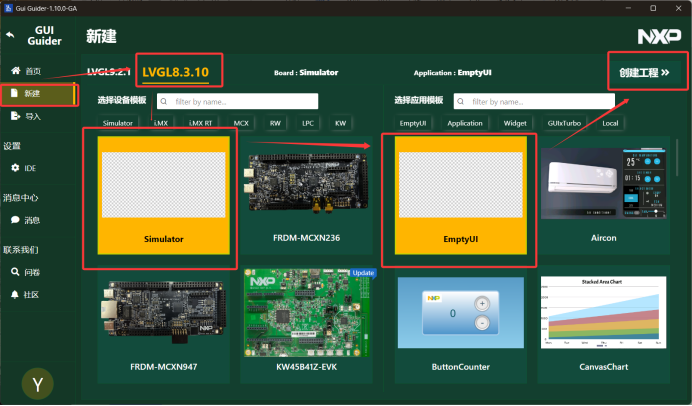The image size is (692, 406).
Task: Select the EmptyUI application template card
Action: [461, 195]
